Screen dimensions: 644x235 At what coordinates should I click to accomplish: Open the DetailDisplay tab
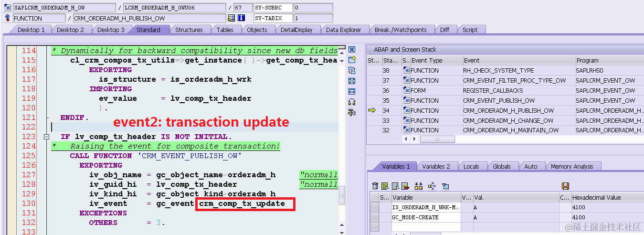(x=296, y=30)
